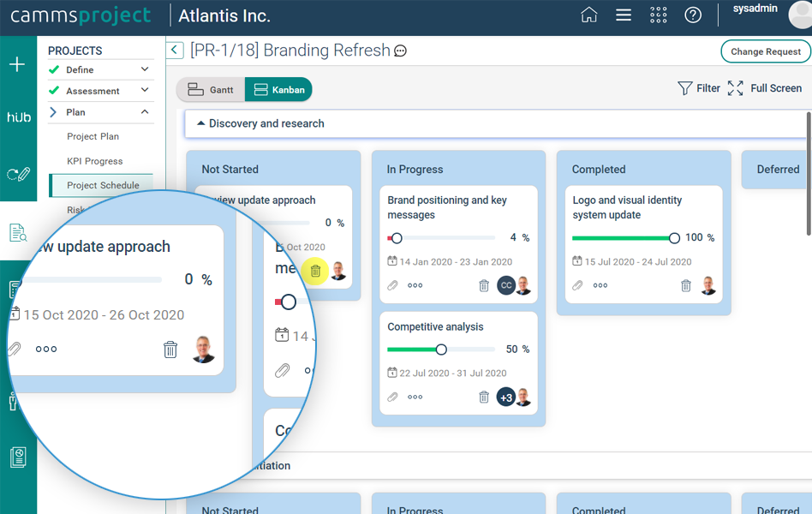The height and width of the screenshot is (514, 812).
Task: Click the Completed column header
Action: click(x=599, y=170)
